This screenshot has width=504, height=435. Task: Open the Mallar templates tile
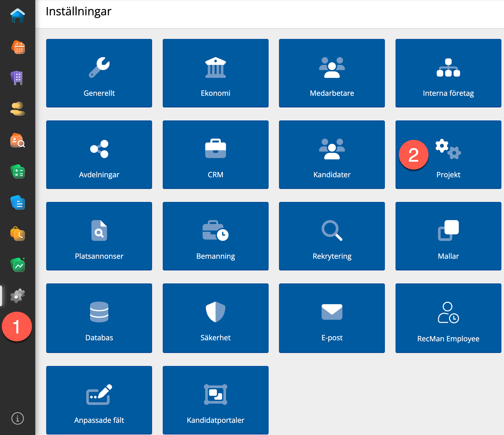click(448, 236)
